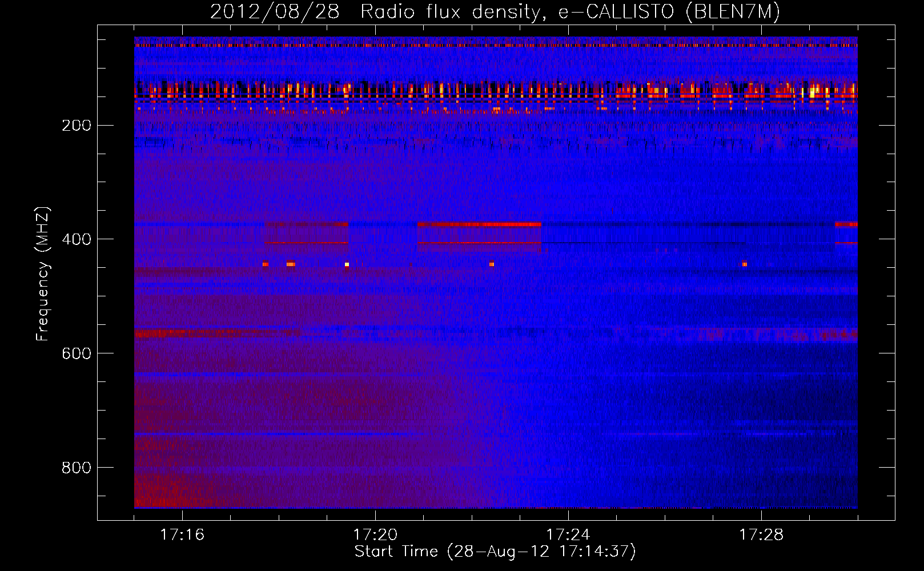Click the 'Start Time (28-Aug-12 17:14:37)' label
The width and height of the screenshot is (924, 571).
(x=495, y=552)
